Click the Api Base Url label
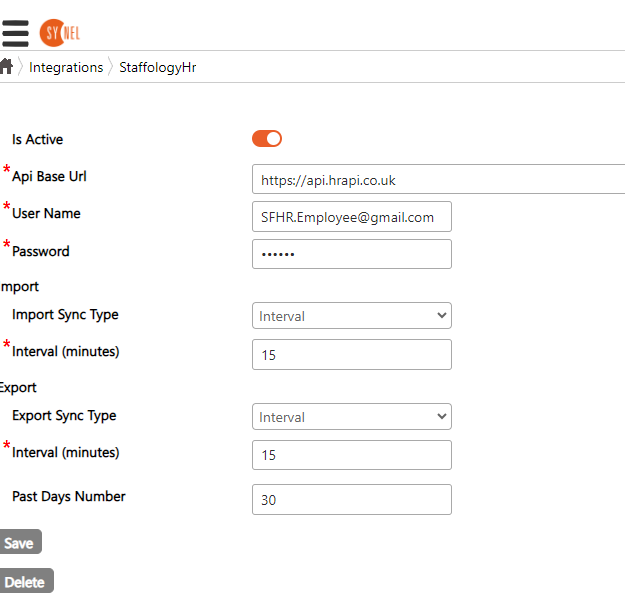Image resolution: width=625 pixels, height=600 pixels. point(49,177)
